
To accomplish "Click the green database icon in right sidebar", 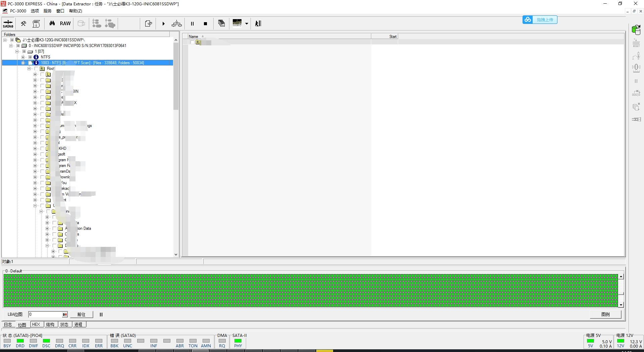I will coord(636,30).
